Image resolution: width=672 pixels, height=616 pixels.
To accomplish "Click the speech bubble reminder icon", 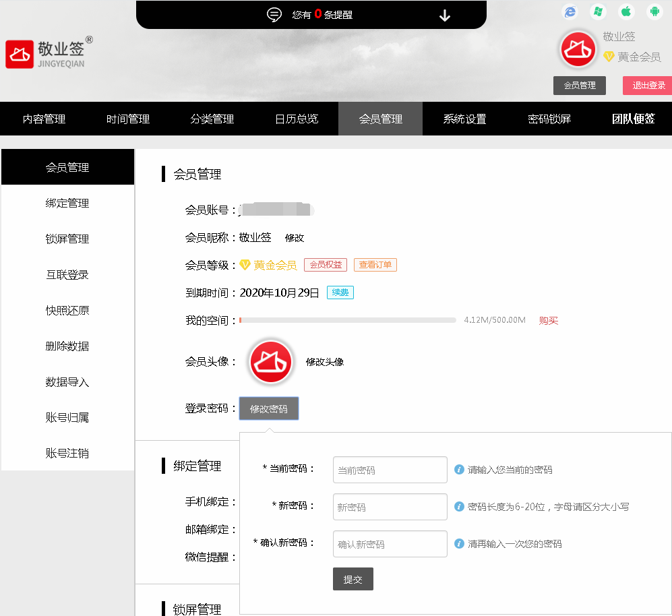I will click(273, 15).
